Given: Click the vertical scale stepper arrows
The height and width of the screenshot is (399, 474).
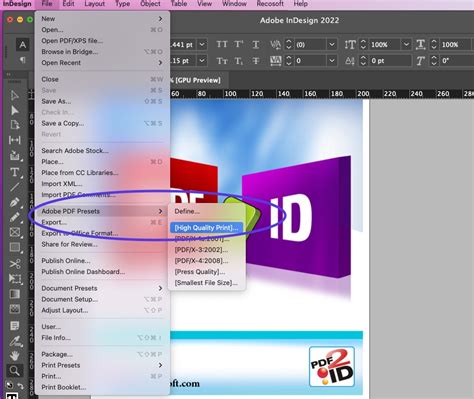Looking at the screenshot, I should click(x=364, y=44).
